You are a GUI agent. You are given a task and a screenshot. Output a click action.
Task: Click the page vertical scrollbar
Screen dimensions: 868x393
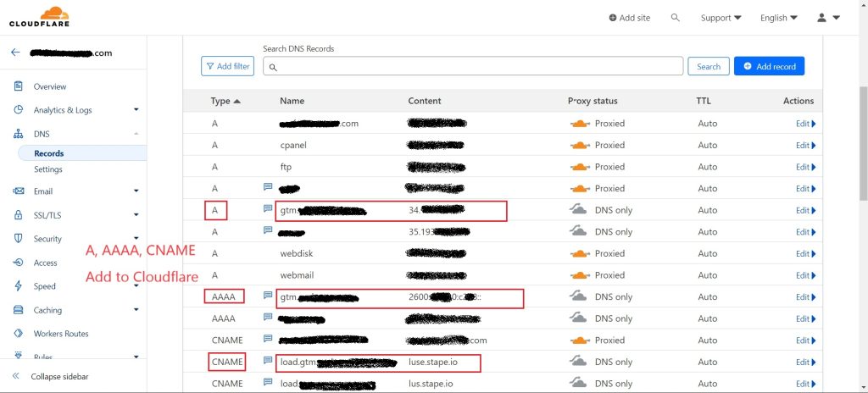[862, 144]
